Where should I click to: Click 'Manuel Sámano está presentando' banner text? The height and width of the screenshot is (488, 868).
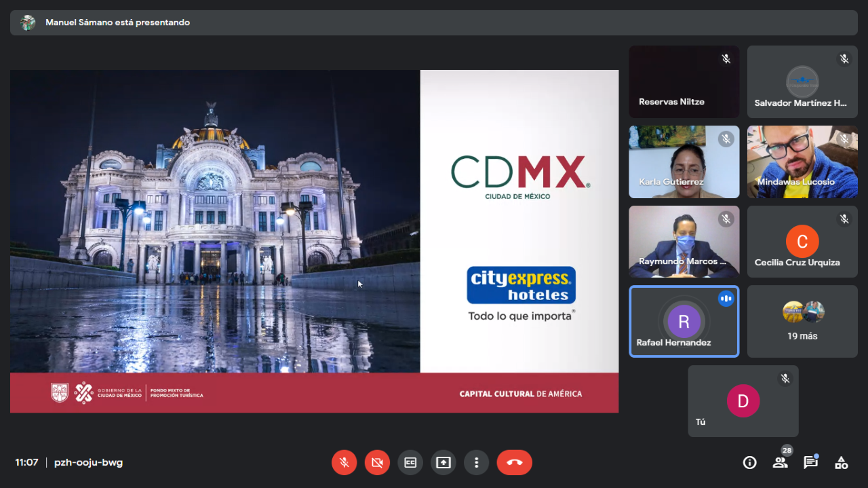point(117,22)
